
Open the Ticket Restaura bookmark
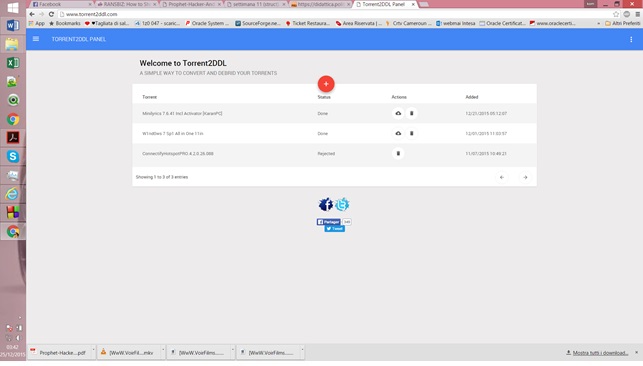[x=308, y=23]
